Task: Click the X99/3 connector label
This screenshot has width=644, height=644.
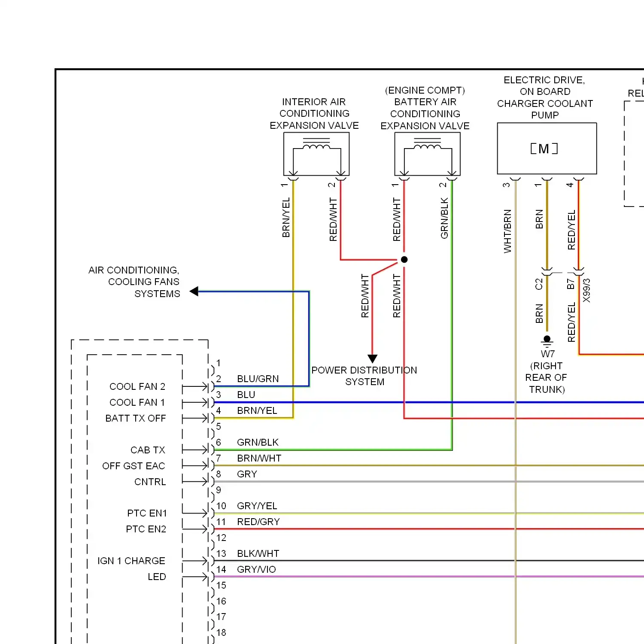Action: 587,291
